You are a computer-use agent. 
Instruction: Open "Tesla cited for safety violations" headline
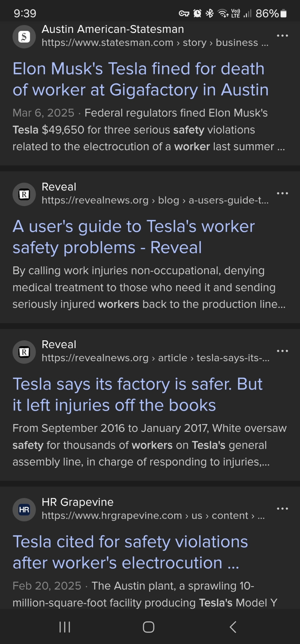pyautogui.click(x=130, y=552)
